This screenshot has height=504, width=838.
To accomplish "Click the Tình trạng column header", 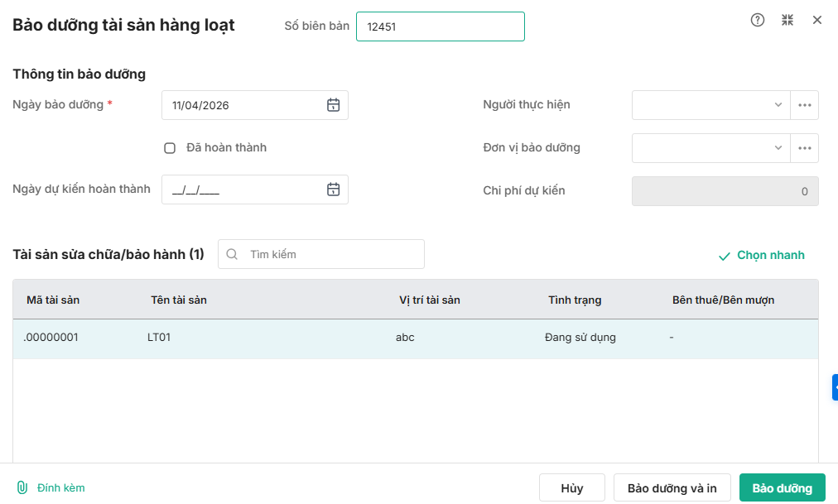I will pos(575,300).
